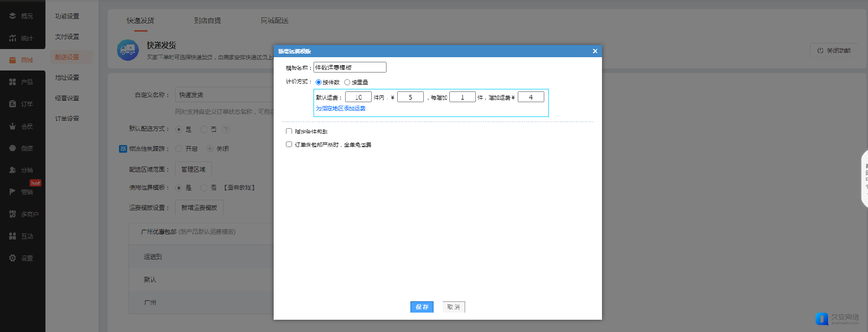Select the 商城 shop icon in sidebar

coord(13,60)
